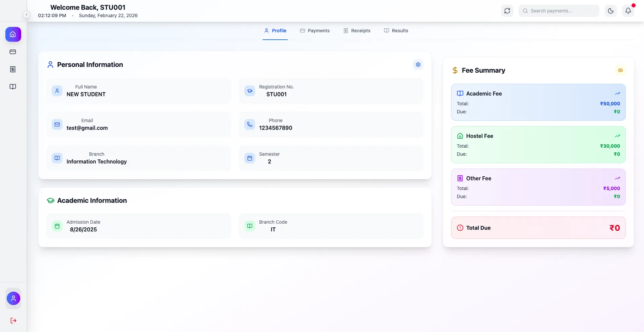
Task: Expand Academic Fee trend arrow
Action: (x=617, y=94)
